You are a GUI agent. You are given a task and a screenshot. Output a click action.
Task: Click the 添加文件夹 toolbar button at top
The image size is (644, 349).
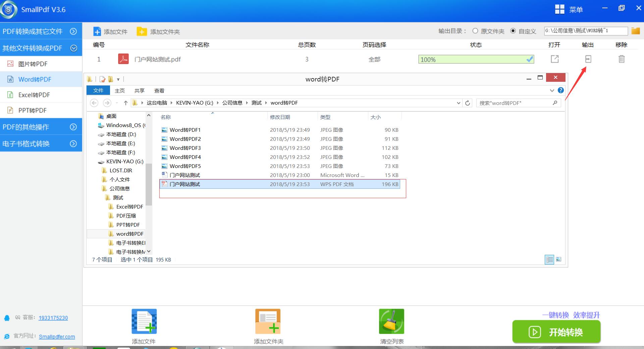tap(158, 32)
